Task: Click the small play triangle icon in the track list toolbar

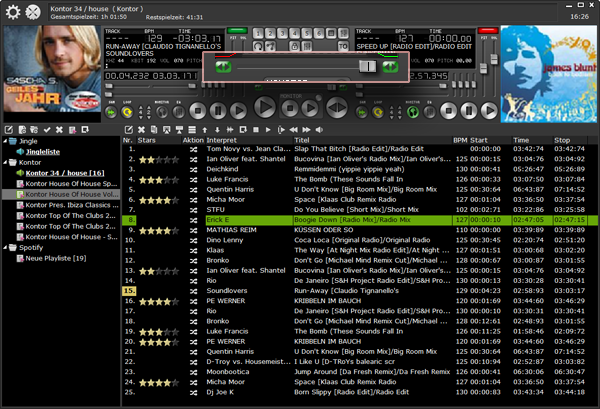Action: click(x=268, y=130)
